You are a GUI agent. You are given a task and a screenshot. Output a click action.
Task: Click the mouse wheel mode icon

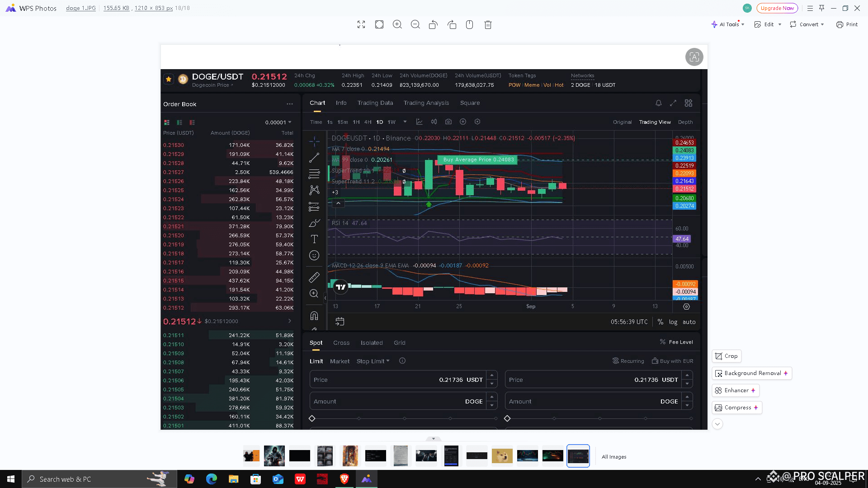click(x=469, y=24)
